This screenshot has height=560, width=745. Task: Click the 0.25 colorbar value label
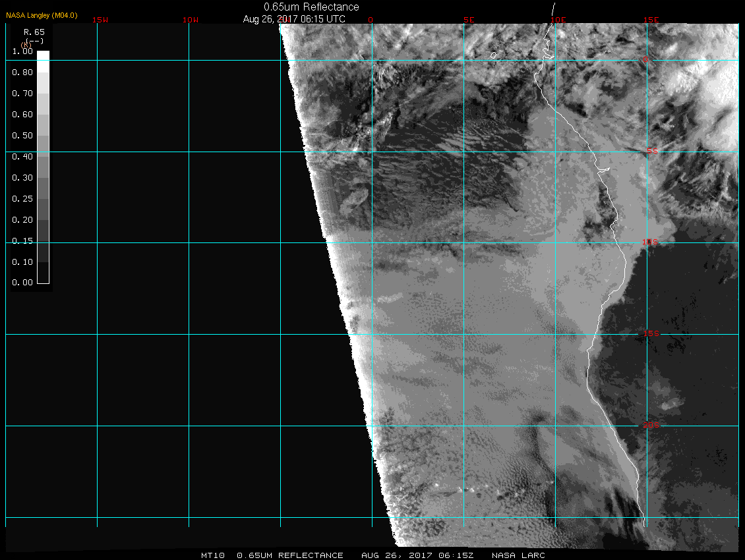pos(22,198)
